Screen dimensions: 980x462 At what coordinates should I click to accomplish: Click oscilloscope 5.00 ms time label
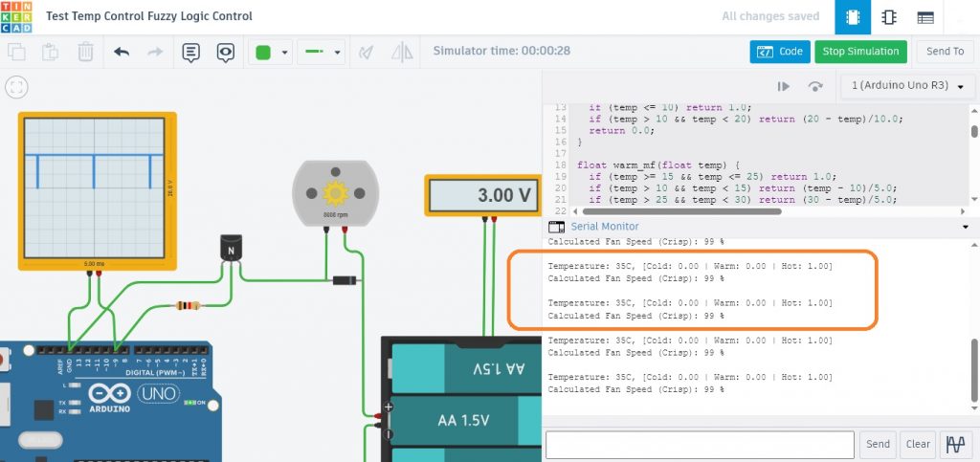tap(95, 264)
